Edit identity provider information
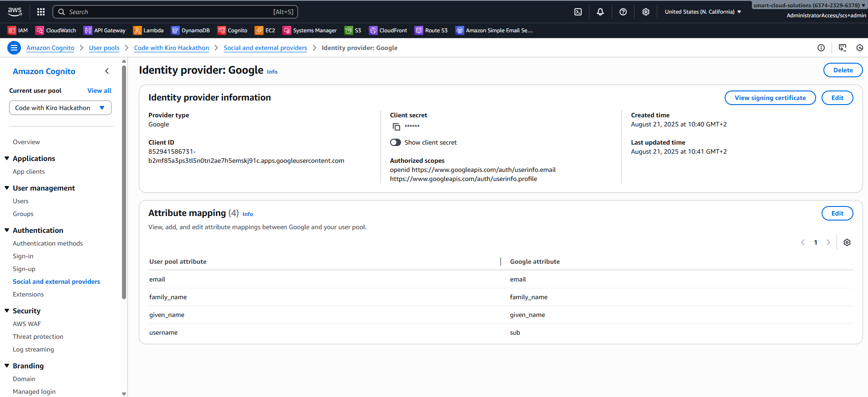Screen dimensions: 868x397 (837, 98)
